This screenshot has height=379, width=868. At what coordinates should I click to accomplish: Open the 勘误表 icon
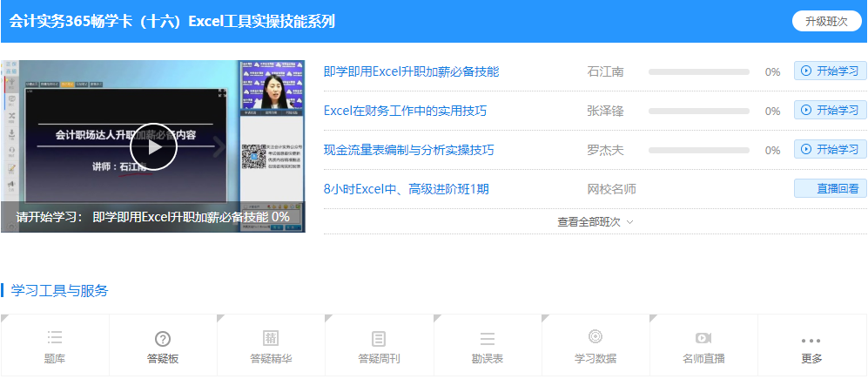click(488, 339)
